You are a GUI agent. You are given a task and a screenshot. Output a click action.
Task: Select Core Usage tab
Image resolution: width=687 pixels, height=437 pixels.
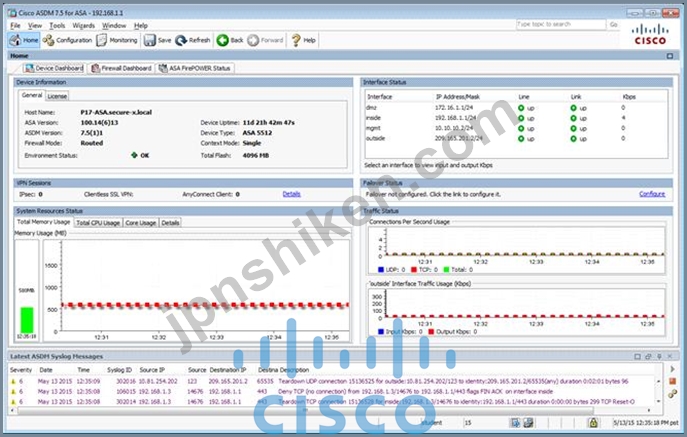(x=141, y=223)
